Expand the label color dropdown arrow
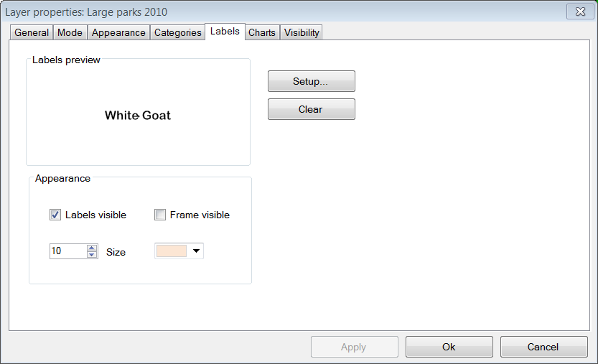Image resolution: width=598 pixels, height=364 pixels. (196, 251)
